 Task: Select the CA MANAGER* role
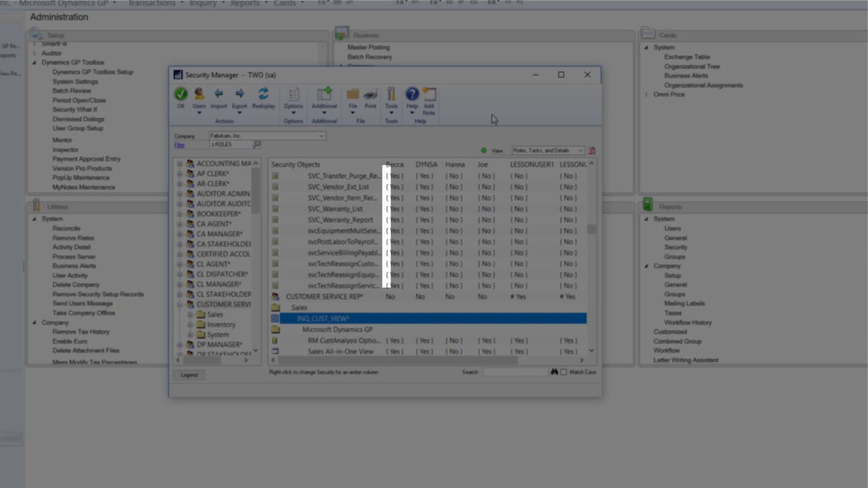[219, 234]
